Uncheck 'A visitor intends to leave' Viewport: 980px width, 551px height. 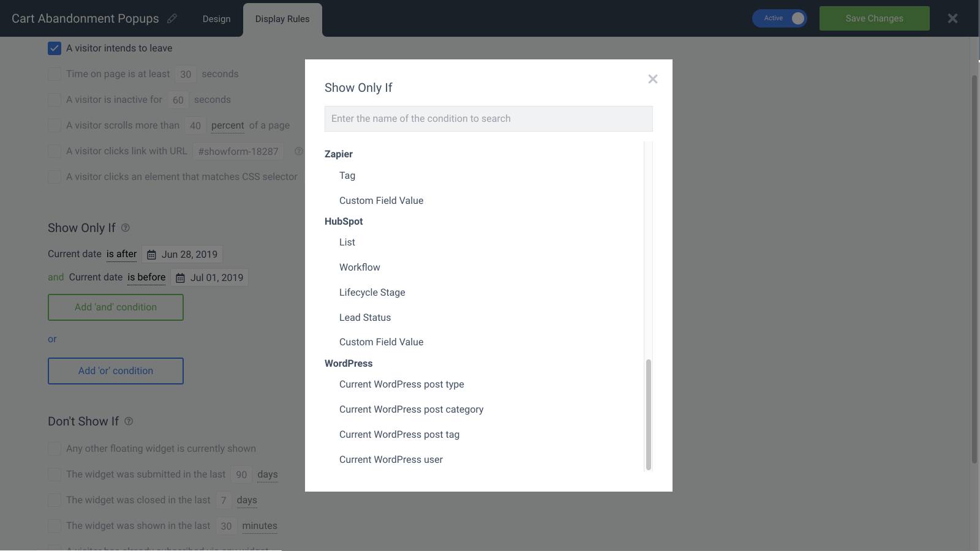55,48
